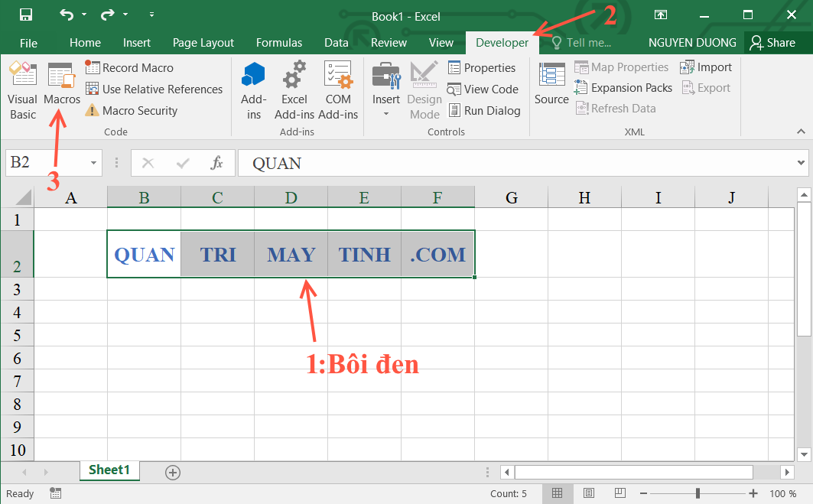The image size is (813, 504).
Task: Switch to the Home tab
Action: click(85, 43)
